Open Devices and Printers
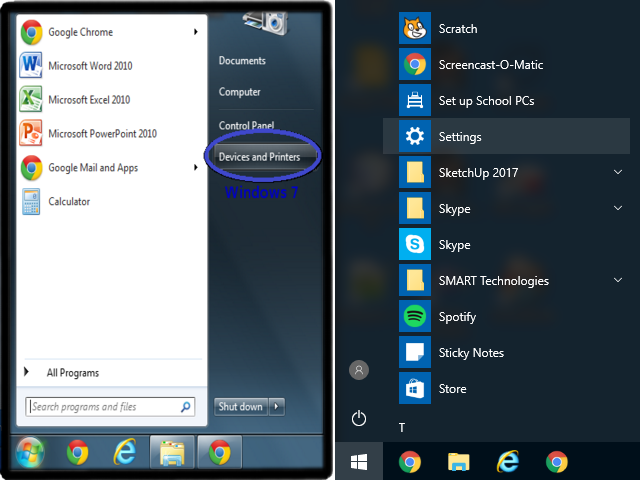The image size is (640, 480). (x=259, y=157)
